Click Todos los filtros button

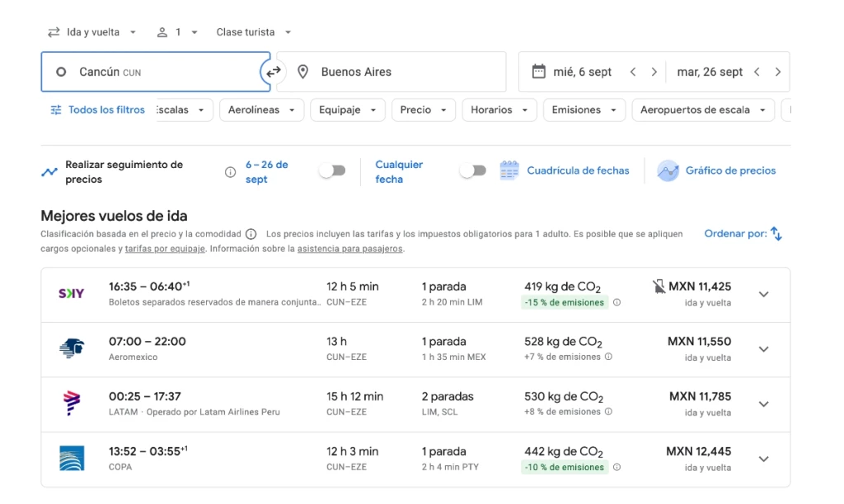[97, 110]
